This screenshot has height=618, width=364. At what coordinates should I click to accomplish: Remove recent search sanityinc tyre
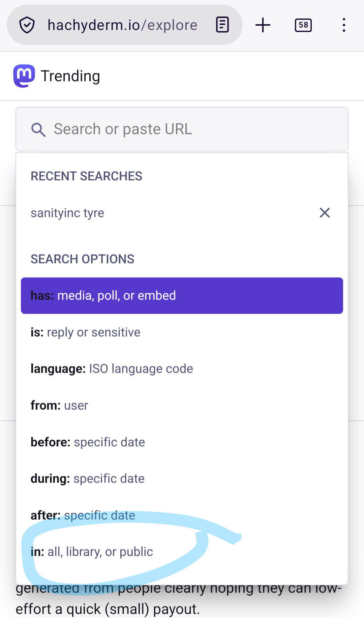pyautogui.click(x=325, y=213)
